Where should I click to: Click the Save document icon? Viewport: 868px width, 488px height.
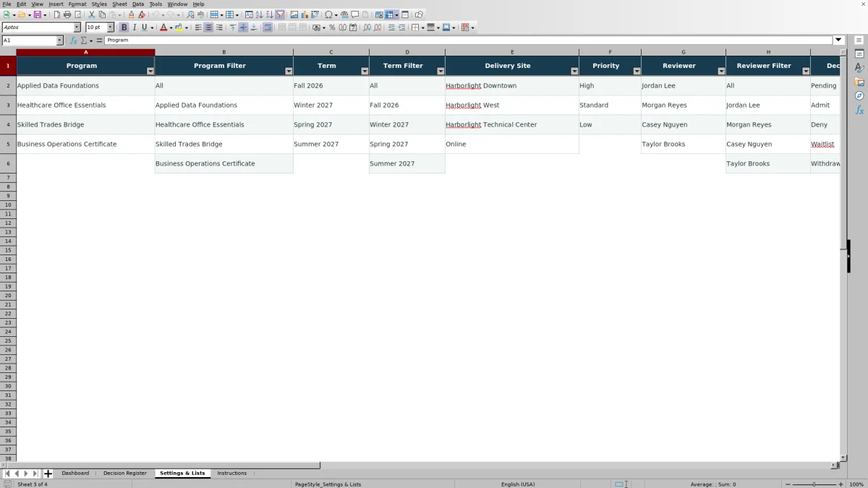(x=36, y=14)
